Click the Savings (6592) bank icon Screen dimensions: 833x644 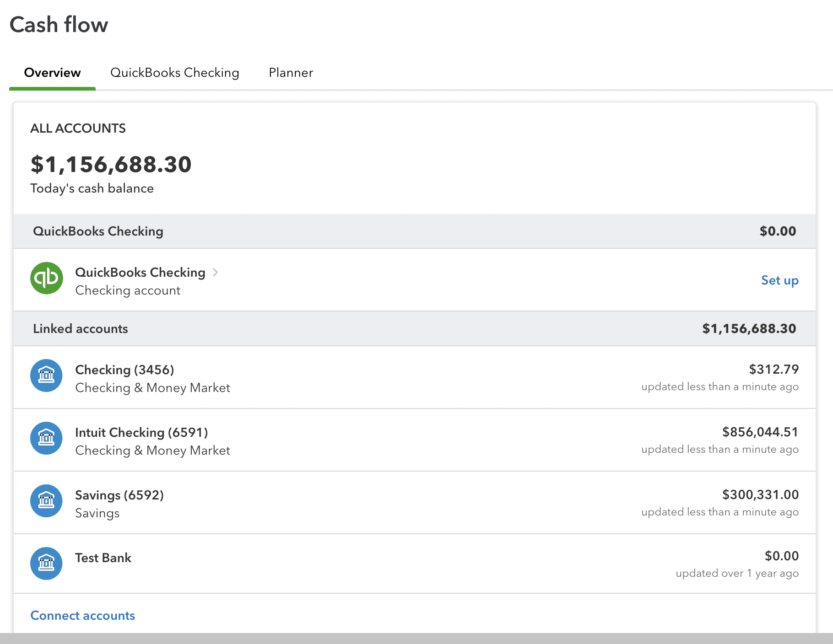click(46, 501)
